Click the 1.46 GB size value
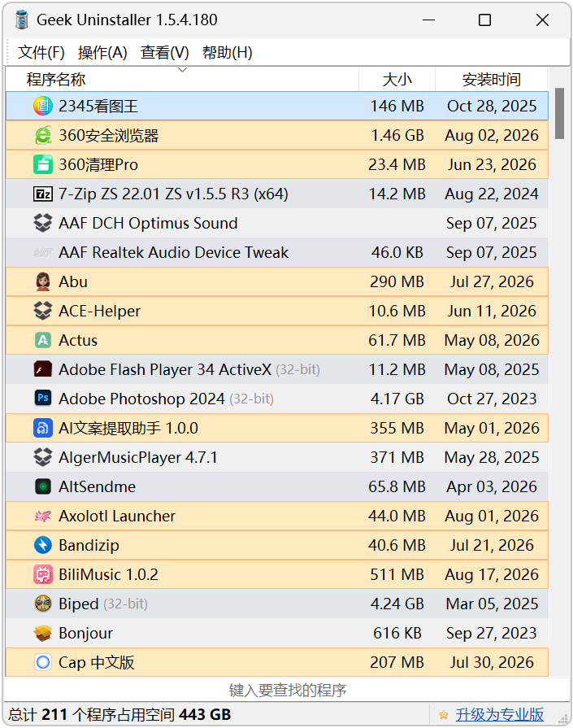Image resolution: width=573 pixels, height=728 pixels. click(x=397, y=135)
